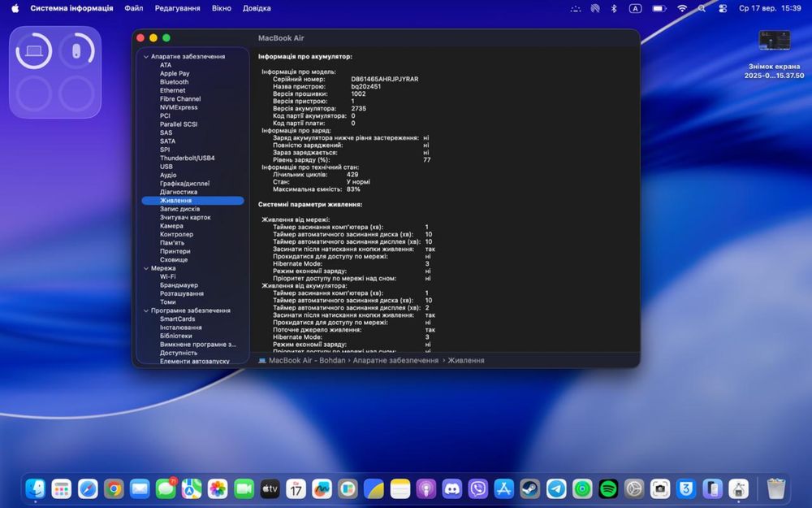Screen dimensions: 812x508
Task: Open Finder from the Dock
Action: point(35,488)
